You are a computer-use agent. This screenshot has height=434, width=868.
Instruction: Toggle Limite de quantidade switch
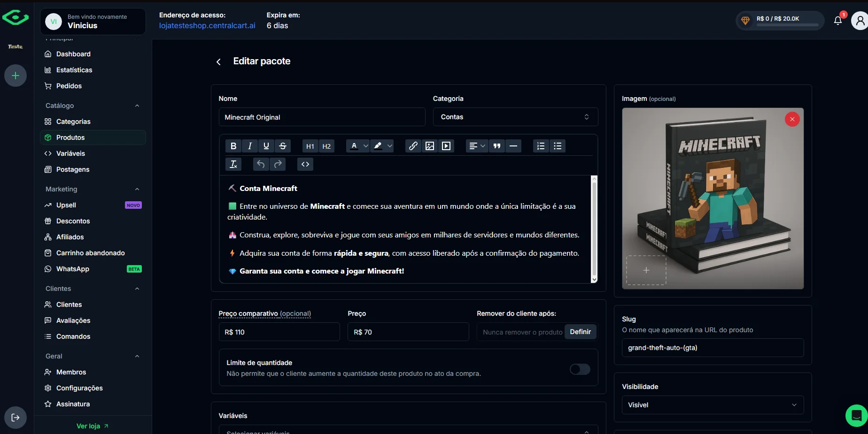click(x=580, y=369)
